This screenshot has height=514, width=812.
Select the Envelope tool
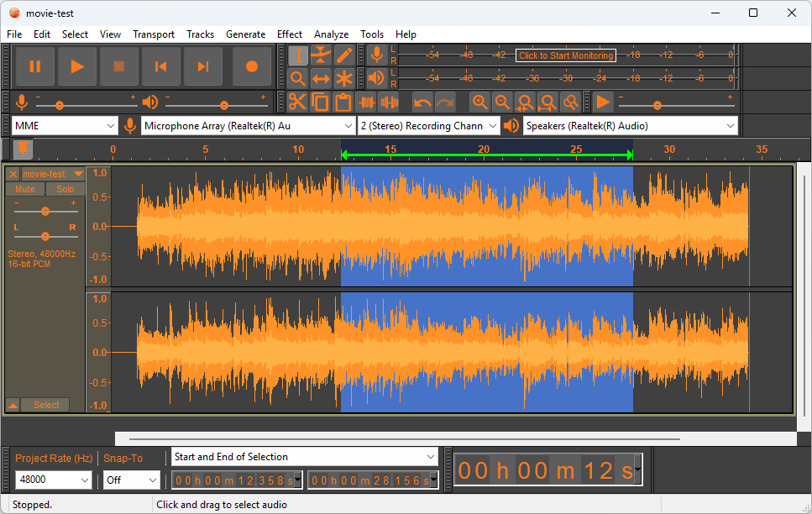[x=321, y=55]
